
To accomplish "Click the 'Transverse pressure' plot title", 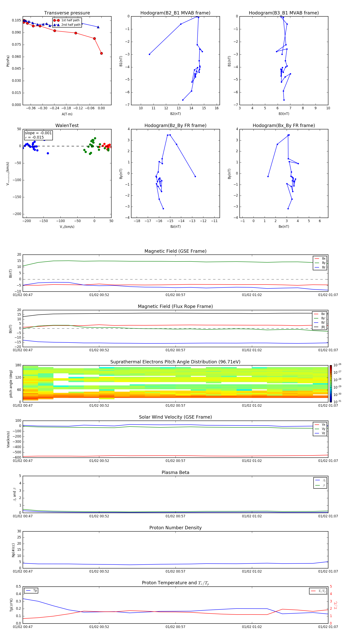I will click(67, 13).
